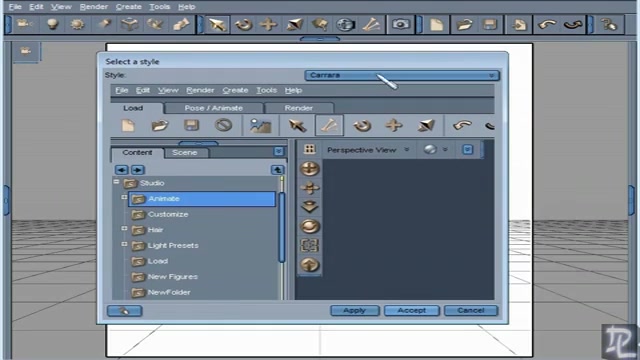Image resolution: width=640 pixels, height=360 pixels.
Task: Open the Perspective View dropdown
Action: tap(368, 150)
